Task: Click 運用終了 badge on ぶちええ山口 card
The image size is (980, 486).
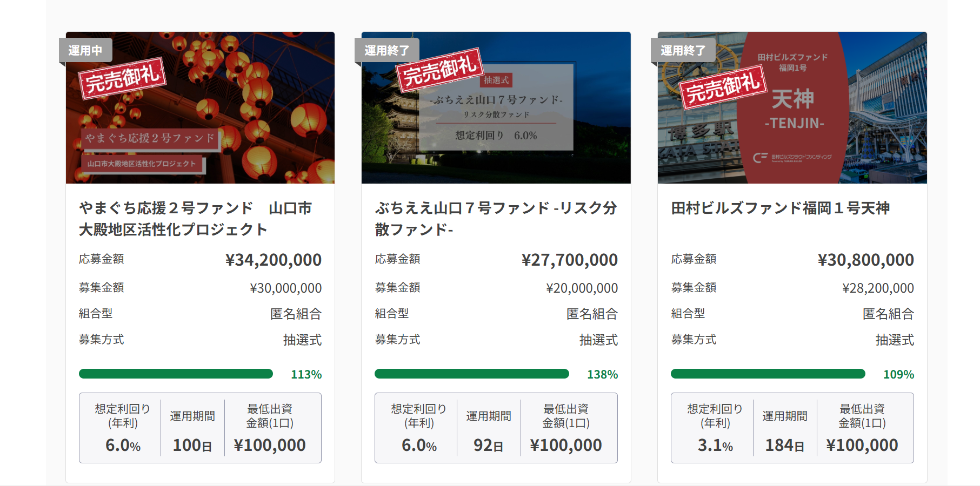Action: [x=386, y=50]
